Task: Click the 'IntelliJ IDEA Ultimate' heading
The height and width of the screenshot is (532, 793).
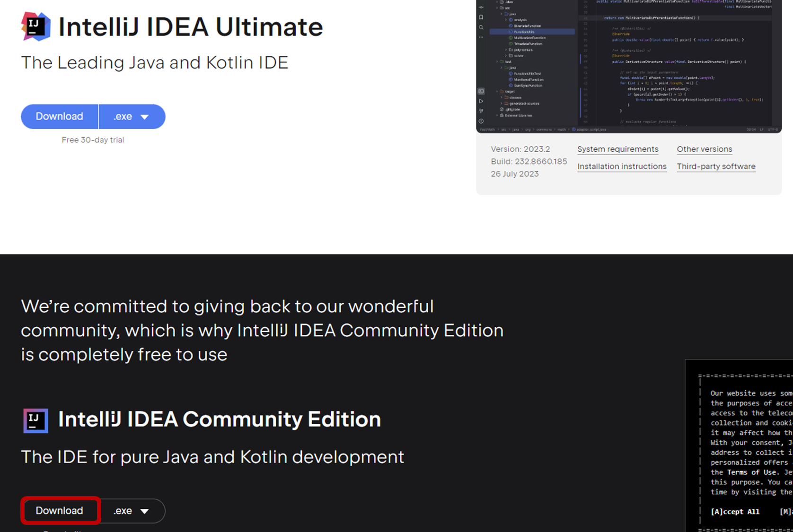Action: point(190,27)
